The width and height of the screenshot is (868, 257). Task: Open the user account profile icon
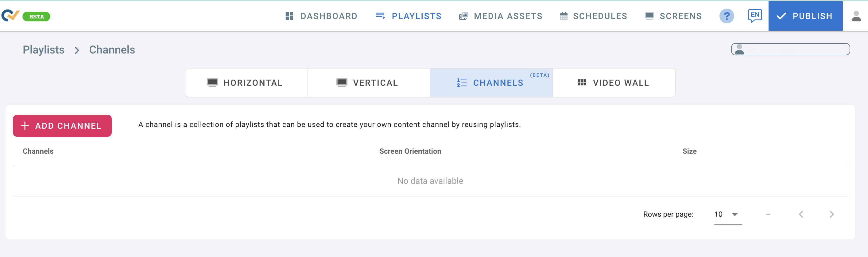[x=856, y=16]
